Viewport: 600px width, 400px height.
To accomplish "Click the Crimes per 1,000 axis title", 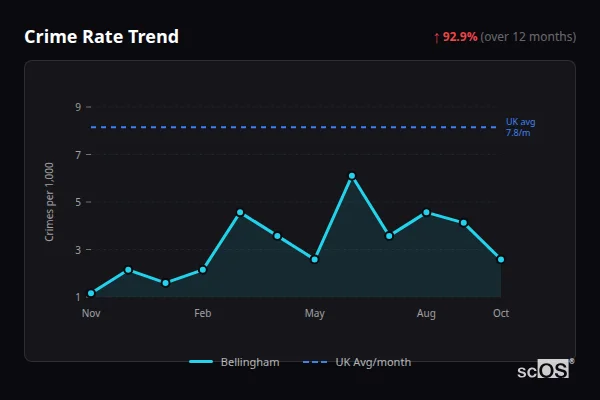I will 49,202.
